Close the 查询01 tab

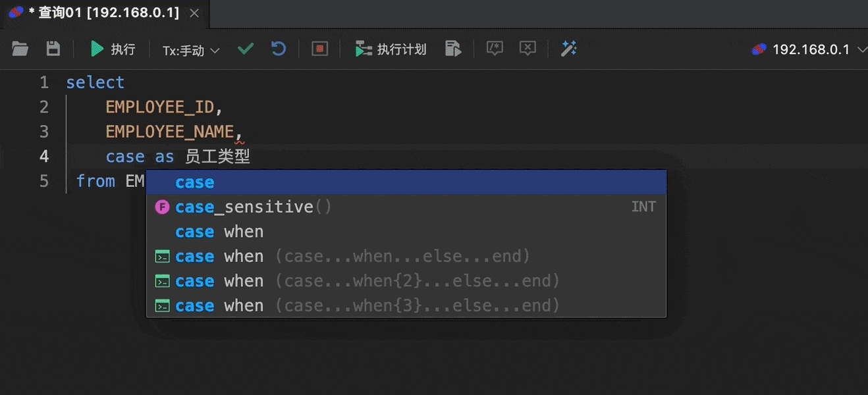pyautogui.click(x=193, y=13)
